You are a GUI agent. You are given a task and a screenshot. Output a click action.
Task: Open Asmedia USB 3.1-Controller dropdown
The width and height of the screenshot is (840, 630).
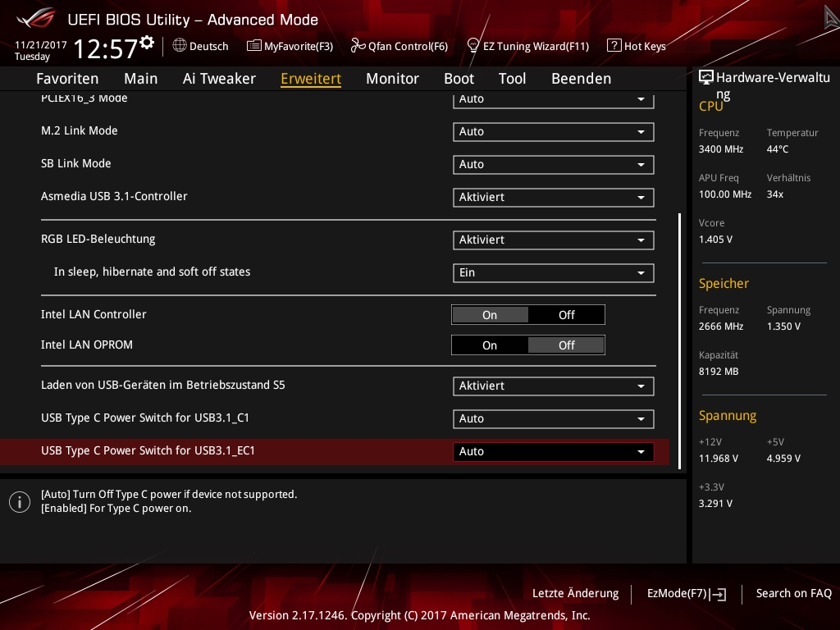553,197
